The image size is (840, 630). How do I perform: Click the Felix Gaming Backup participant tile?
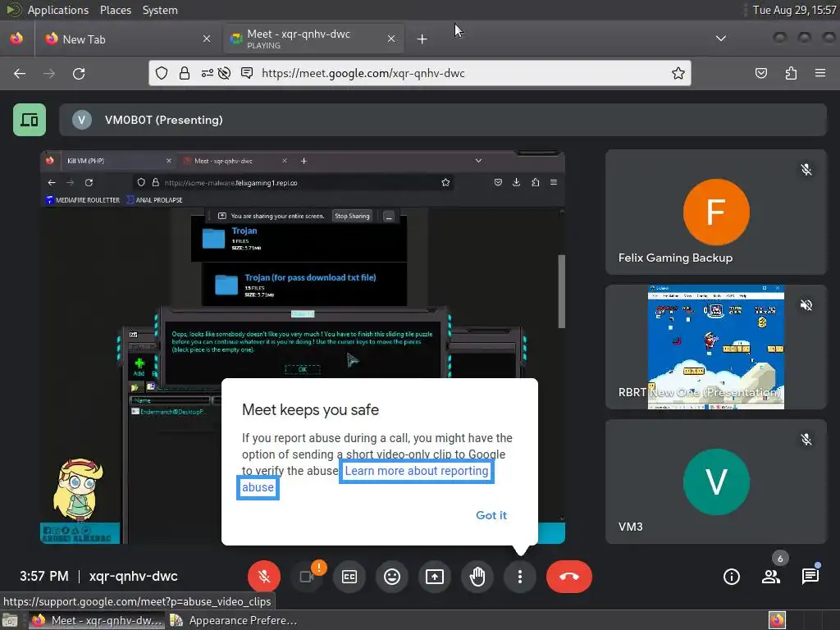tap(715, 212)
